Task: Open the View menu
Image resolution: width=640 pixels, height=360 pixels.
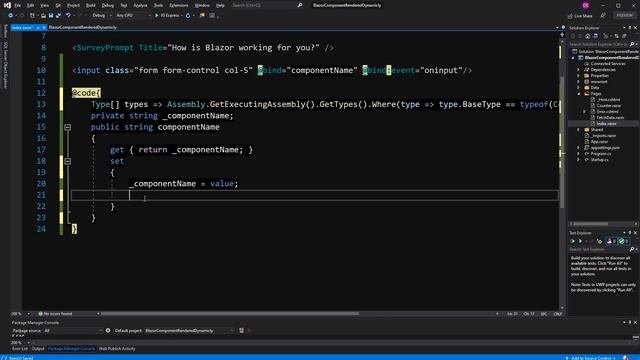Action: pyautogui.click(x=44, y=5)
